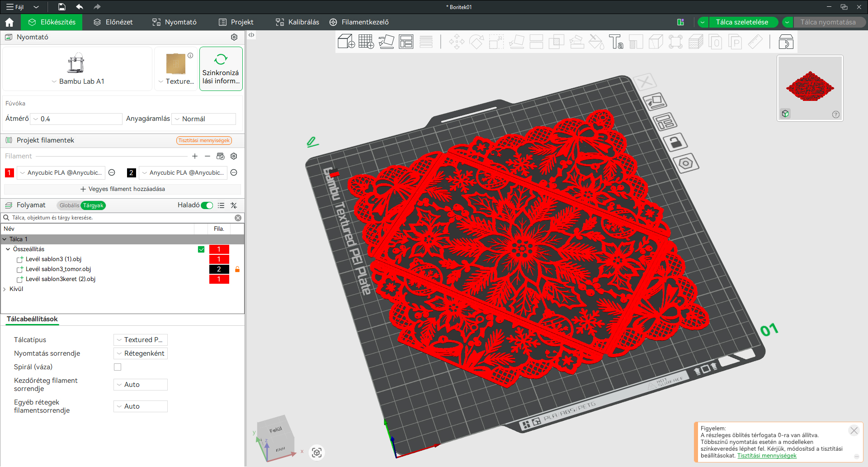Image resolution: width=868 pixels, height=467 pixels.
Task: Click the Arrange all objects icon
Action: pyautogui.click(x=406, y=42)
